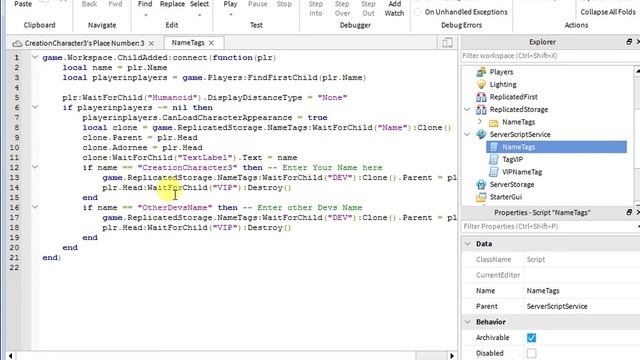Click the VIPNameTag script icon
640x360 pixels.
pos(494,172)
